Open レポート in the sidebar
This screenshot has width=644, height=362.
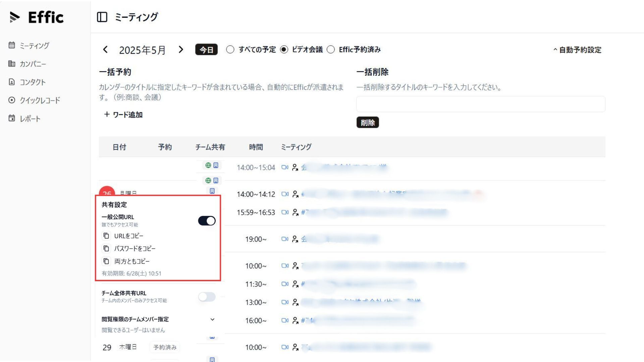pos(25,118)
